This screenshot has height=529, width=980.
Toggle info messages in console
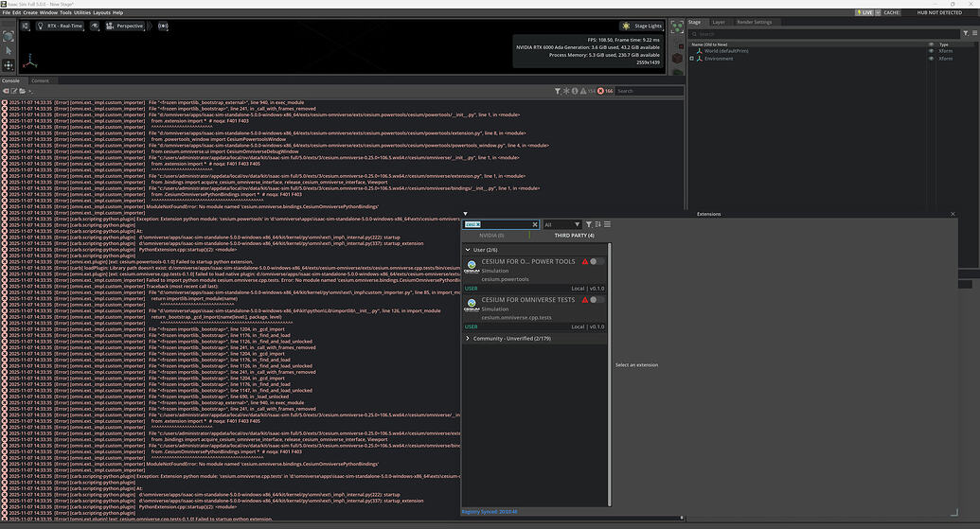pyautogui.click(x=575, y=91)
